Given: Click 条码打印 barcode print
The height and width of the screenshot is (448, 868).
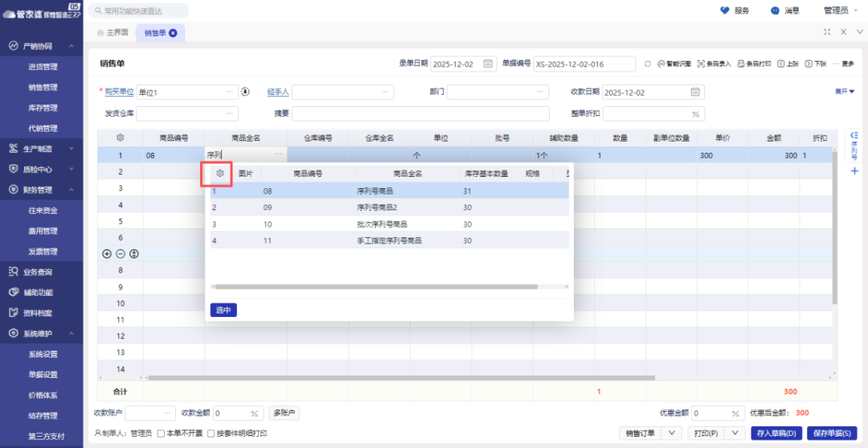Looking at the screenshot, I should click(x=754, y=64).
